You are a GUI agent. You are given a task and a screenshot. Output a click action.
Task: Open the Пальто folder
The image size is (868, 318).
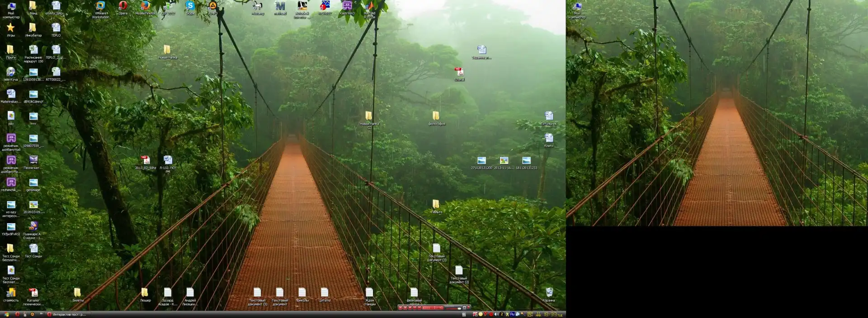pyautogui.click(x=436, y=206)
